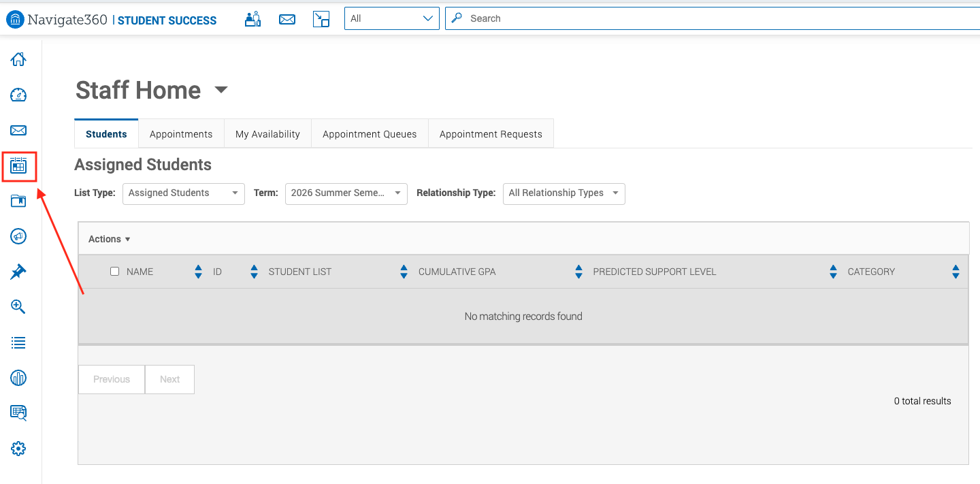Open the gear settings icon in sidebar
980x484 pixels.
click(x=18, y=449)
